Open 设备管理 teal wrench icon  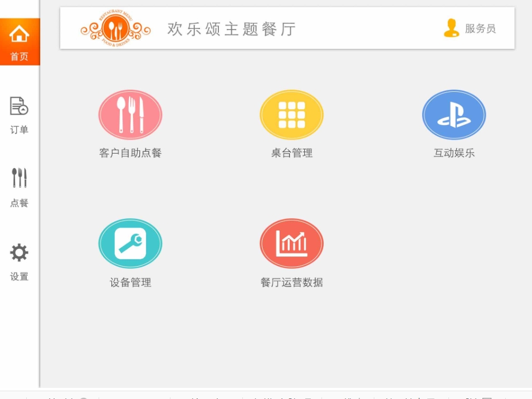pos(130,243)
